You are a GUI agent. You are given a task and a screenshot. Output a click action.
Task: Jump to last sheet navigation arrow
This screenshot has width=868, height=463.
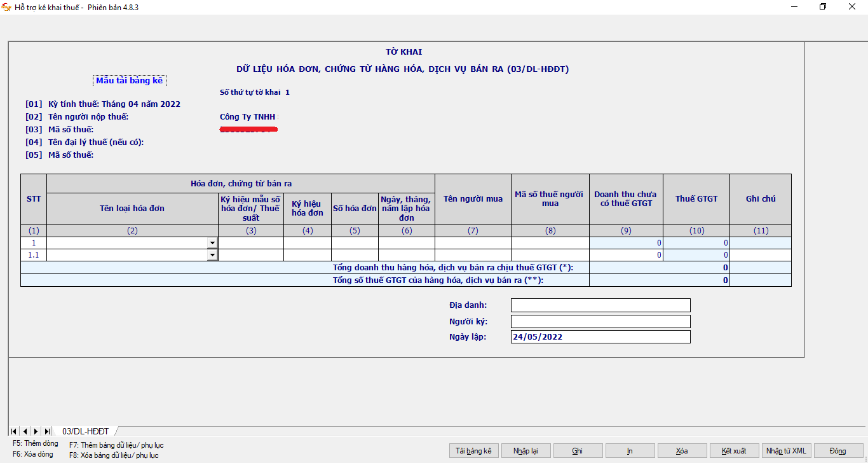[x=47, y=431]
